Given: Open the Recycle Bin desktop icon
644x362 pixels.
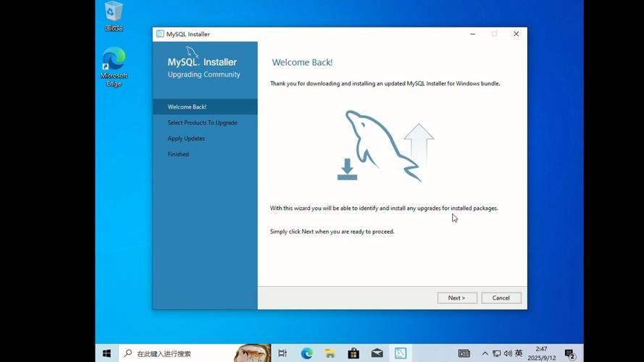Looking at the screenshot, I should (x=114, y=16).
